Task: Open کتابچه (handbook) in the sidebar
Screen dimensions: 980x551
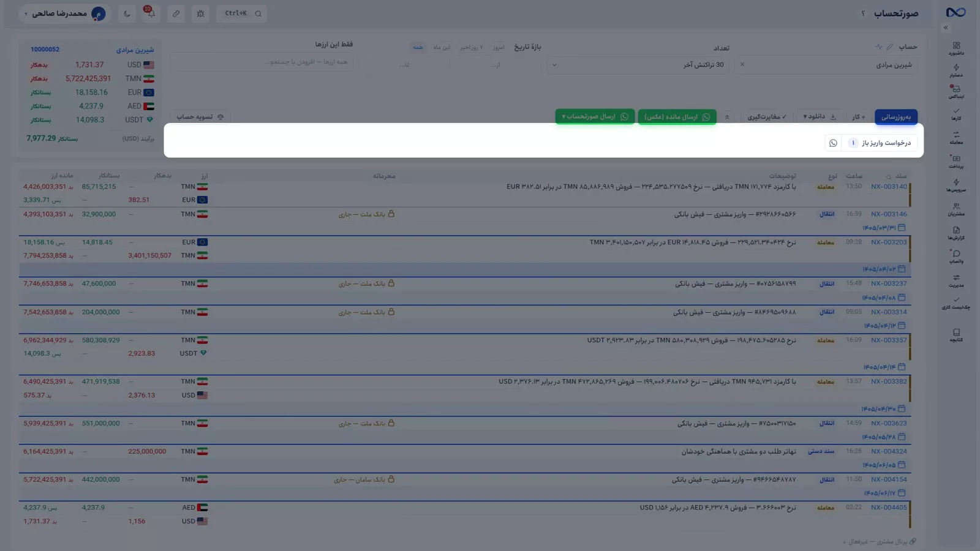Action: (956, 335)
